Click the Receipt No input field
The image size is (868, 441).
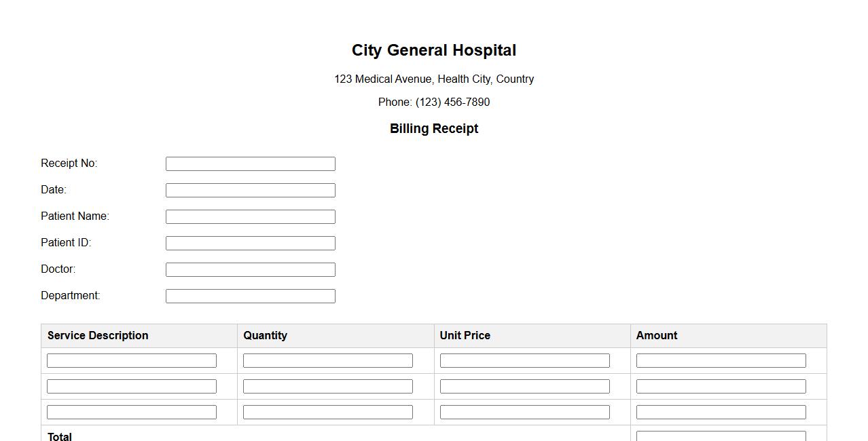pos(250,164)
